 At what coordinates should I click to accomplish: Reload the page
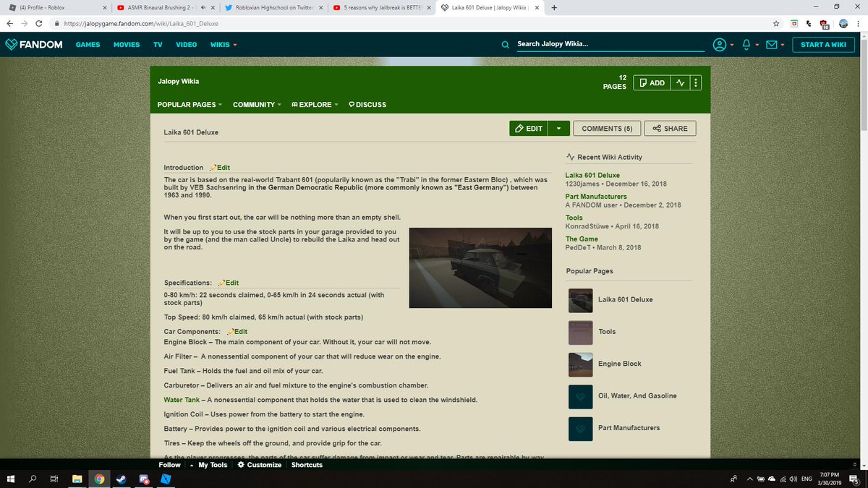point(39,23)
